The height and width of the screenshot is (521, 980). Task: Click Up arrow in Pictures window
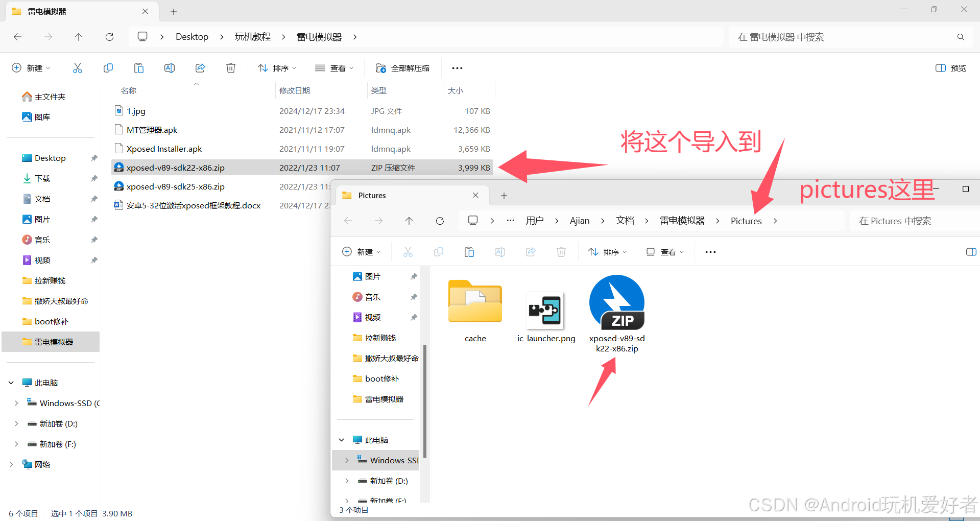(x=409, y=221)
